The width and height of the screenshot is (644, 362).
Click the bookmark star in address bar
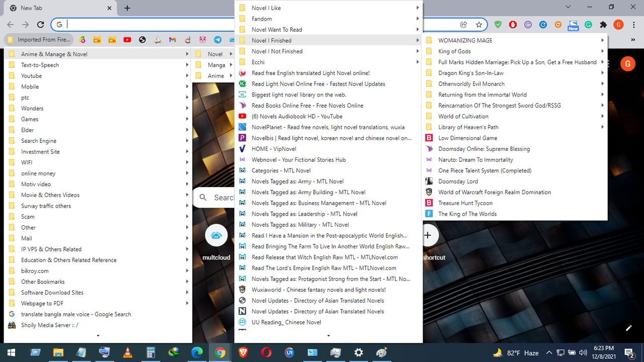tap(479, 24)
